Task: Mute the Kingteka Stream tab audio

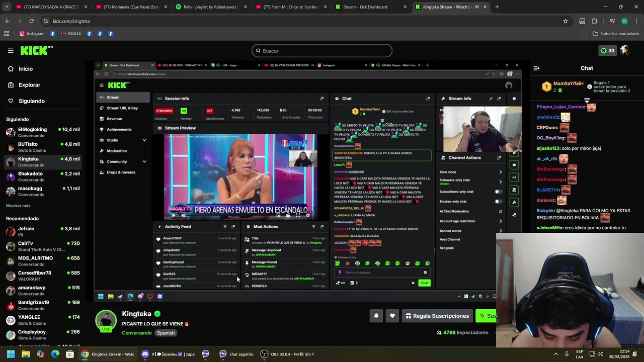Action: pos(477,7)
